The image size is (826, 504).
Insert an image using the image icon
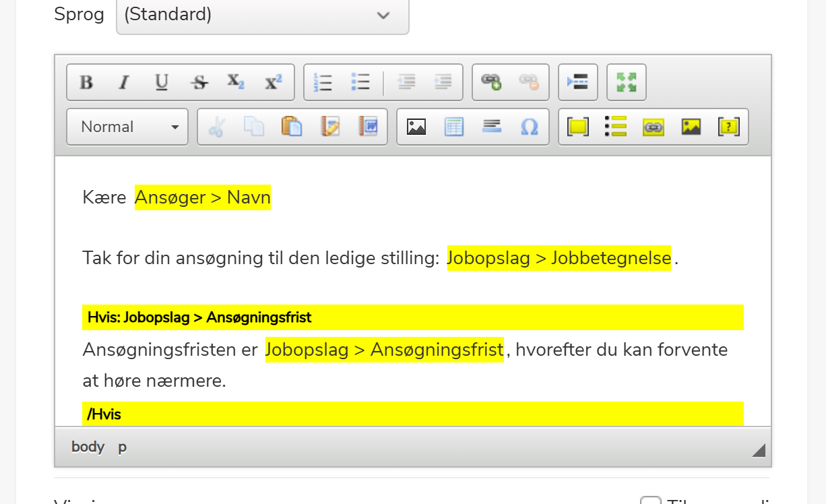pos(416,126)
